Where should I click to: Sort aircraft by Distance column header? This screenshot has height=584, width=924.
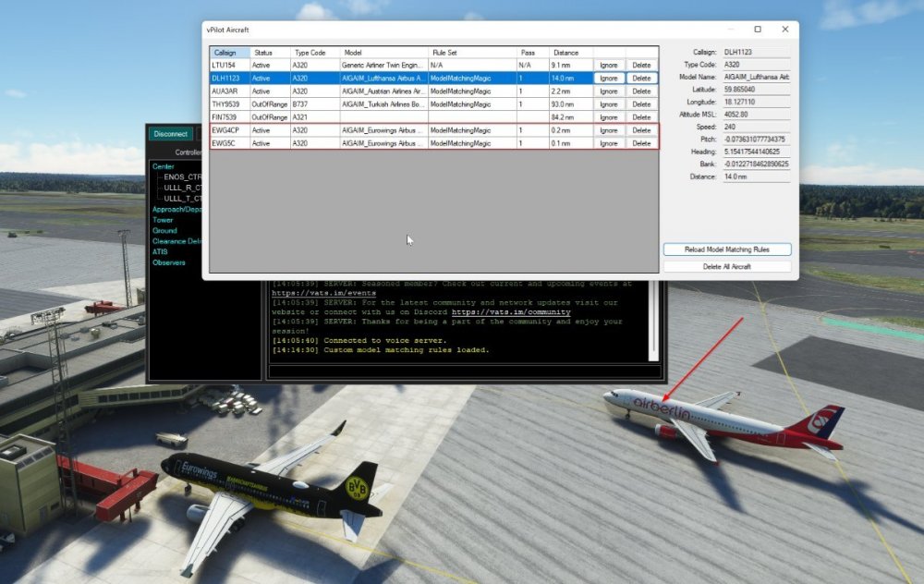pyautogui.click(x=566, y=52)
